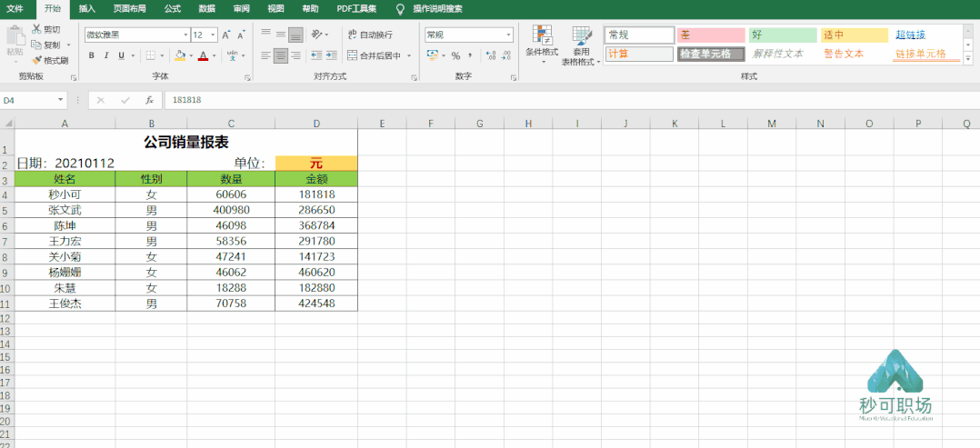
Task: Apply cell borders using the borders icon
Action: (151, 55)
